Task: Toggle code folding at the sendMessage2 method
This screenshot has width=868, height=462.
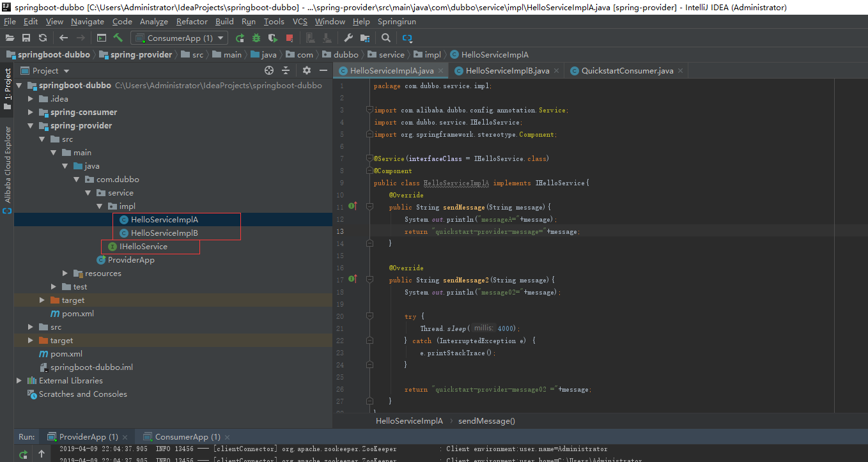Action: click(x=369, y=280)
